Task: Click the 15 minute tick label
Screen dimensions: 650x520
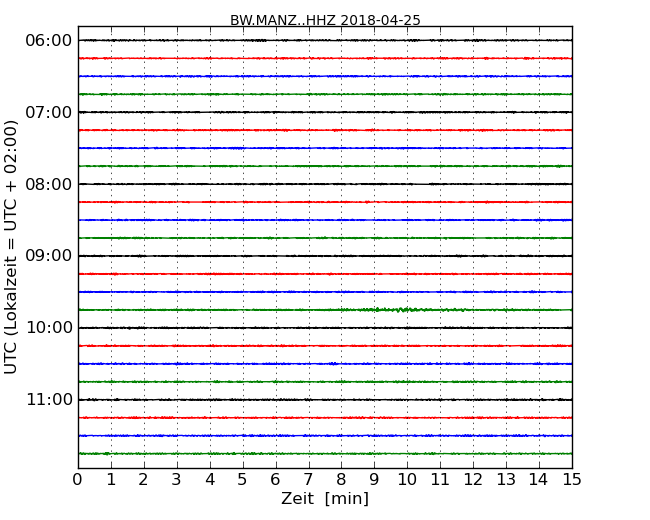Action: point(572,480)
